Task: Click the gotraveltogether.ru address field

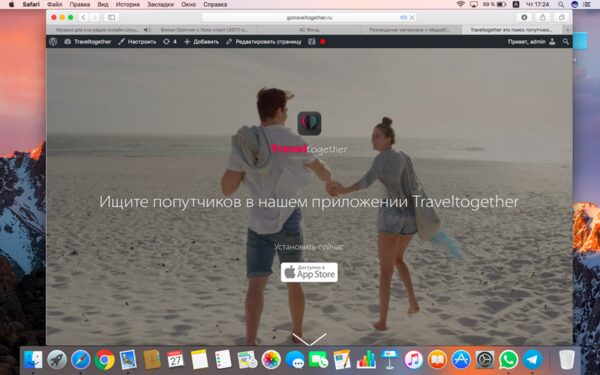Action: 309,18
